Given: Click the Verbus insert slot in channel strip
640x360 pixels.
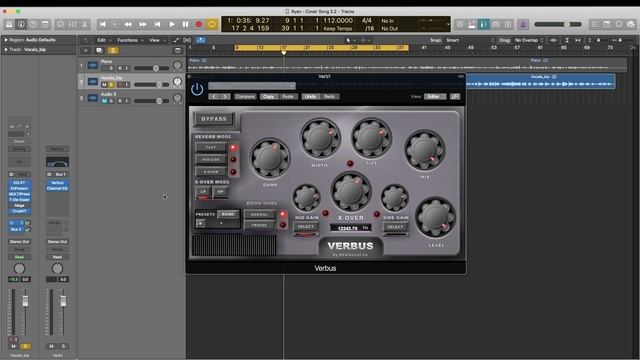Looking at the screenshot, I should pyautogui.click(x=57, y=183).
